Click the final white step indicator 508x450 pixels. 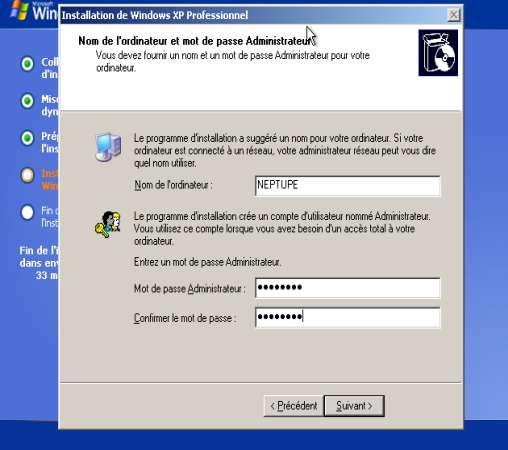(x=27, y=212)
